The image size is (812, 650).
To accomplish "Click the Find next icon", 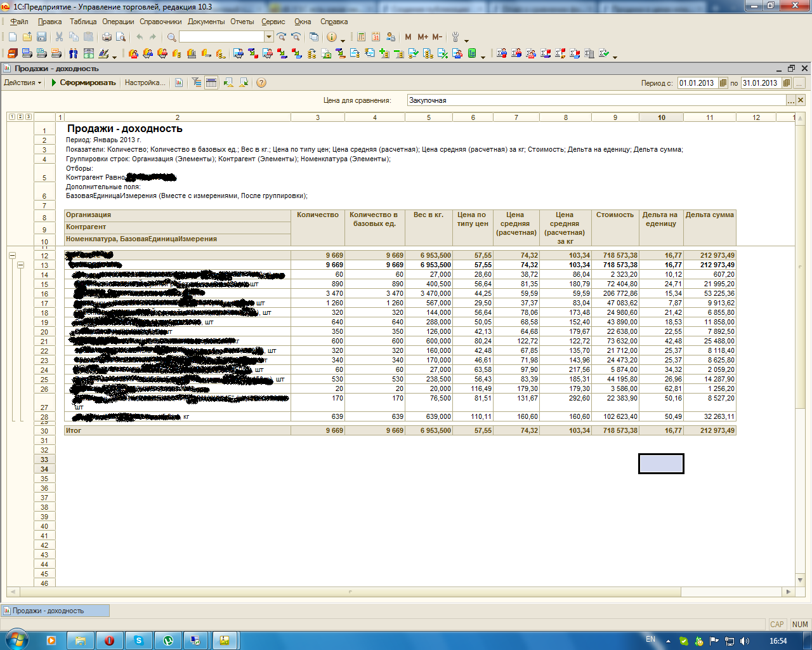I will click(281, 37).
